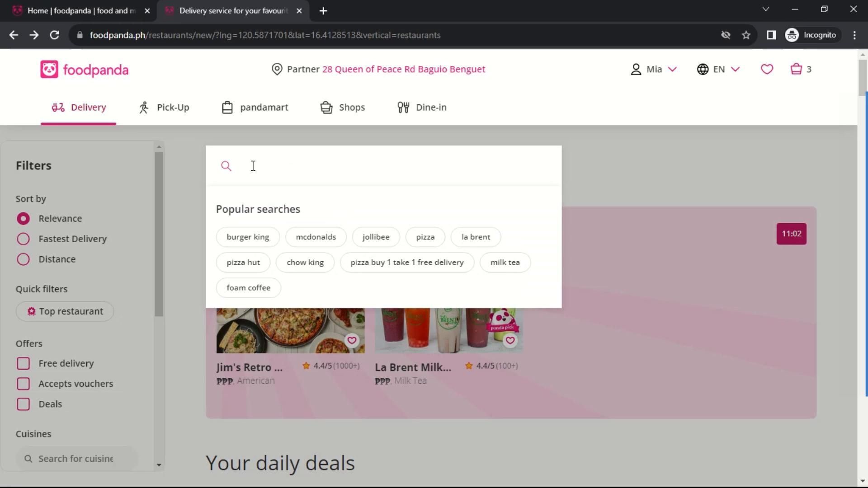Tick the Accepts vouchers checkbox

click(23, 384)
